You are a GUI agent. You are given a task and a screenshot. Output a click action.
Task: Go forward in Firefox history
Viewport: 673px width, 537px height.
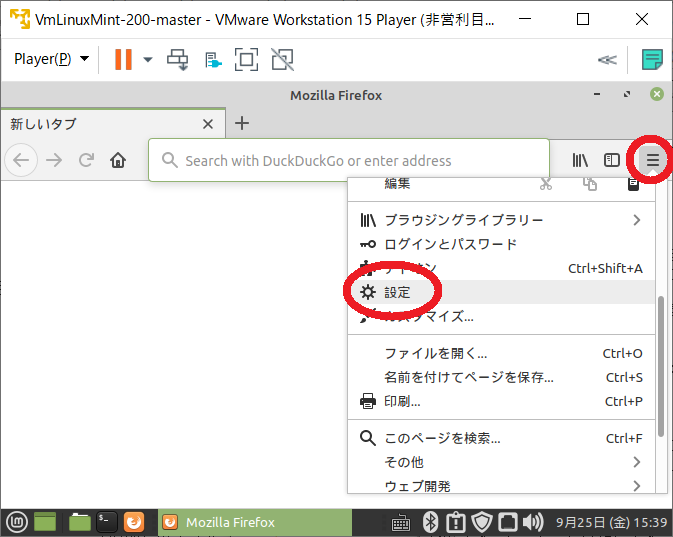[54, 160]
